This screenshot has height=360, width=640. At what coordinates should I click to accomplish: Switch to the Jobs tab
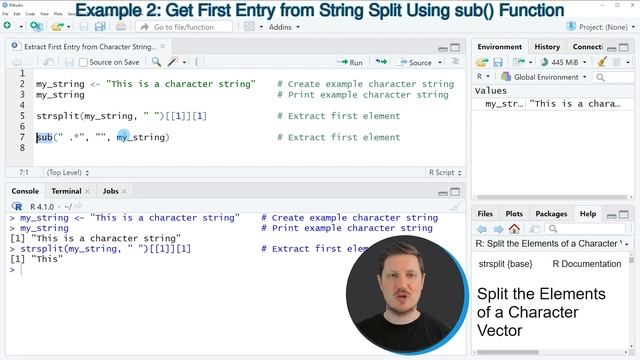(x=111, y=191)
